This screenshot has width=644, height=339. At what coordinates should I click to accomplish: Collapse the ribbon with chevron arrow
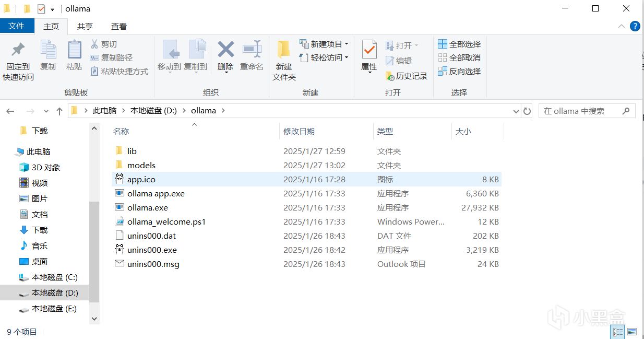[x=622, y=26]
